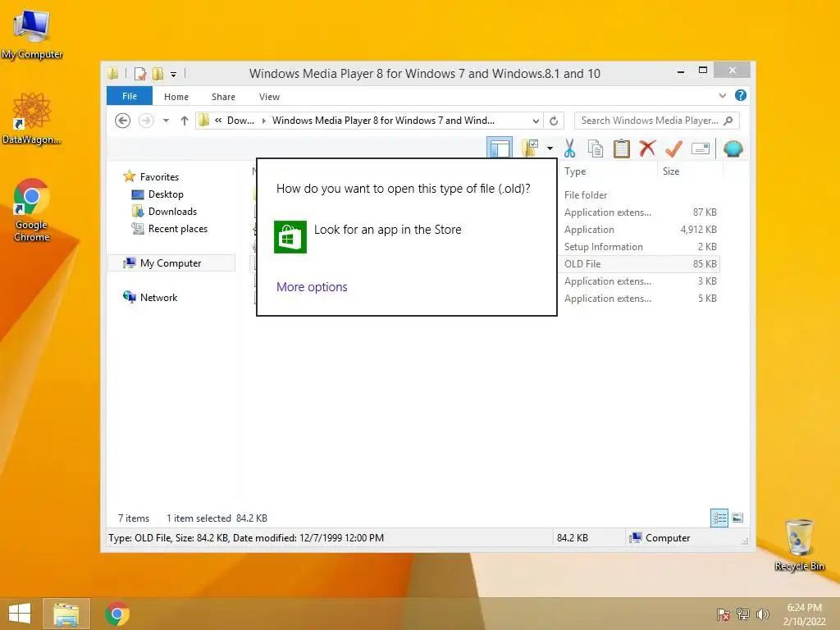Screen dimensions: 840x630
Task: Switch to Details view icon
Action: 719,518
